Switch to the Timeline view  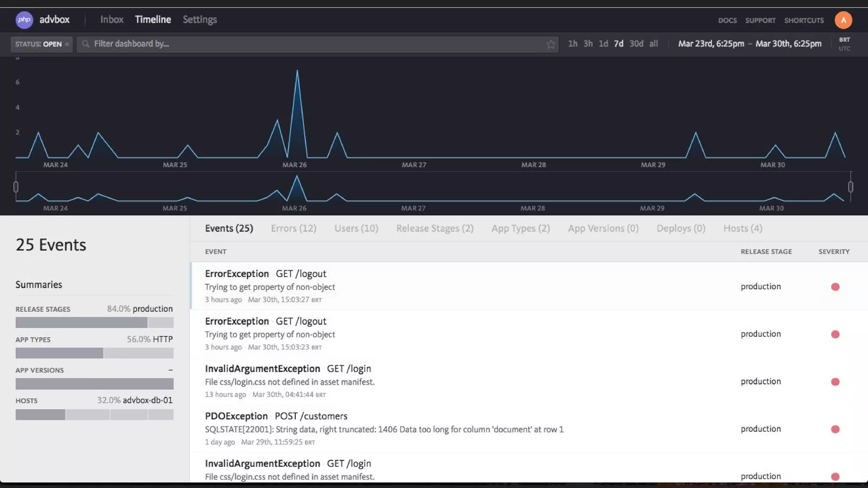click(153, 19)
